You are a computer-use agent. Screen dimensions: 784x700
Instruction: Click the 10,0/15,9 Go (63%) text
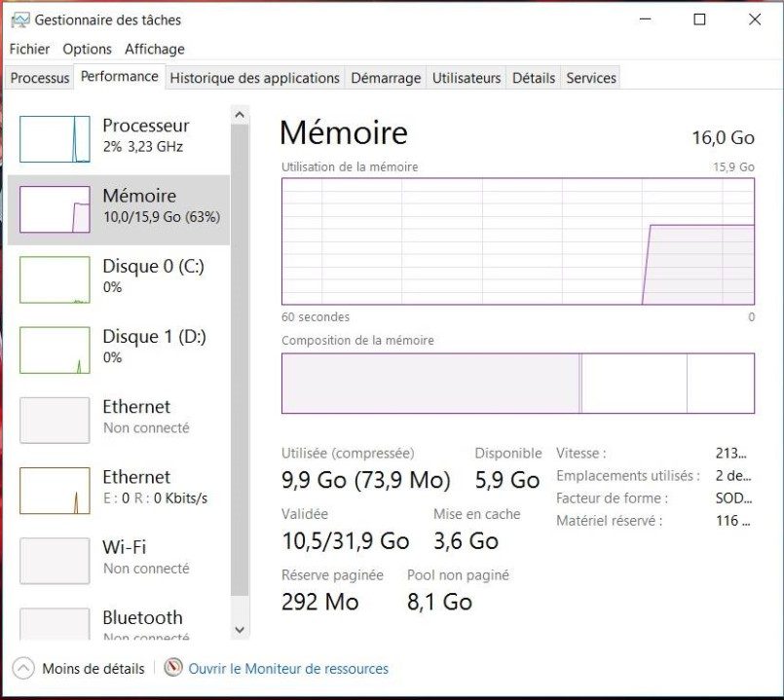pos(162,217)
